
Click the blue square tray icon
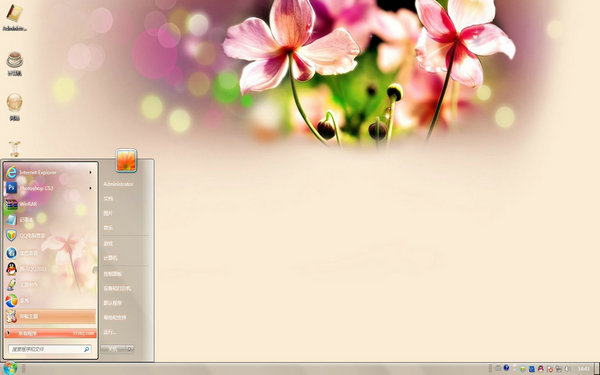point(532,369)
